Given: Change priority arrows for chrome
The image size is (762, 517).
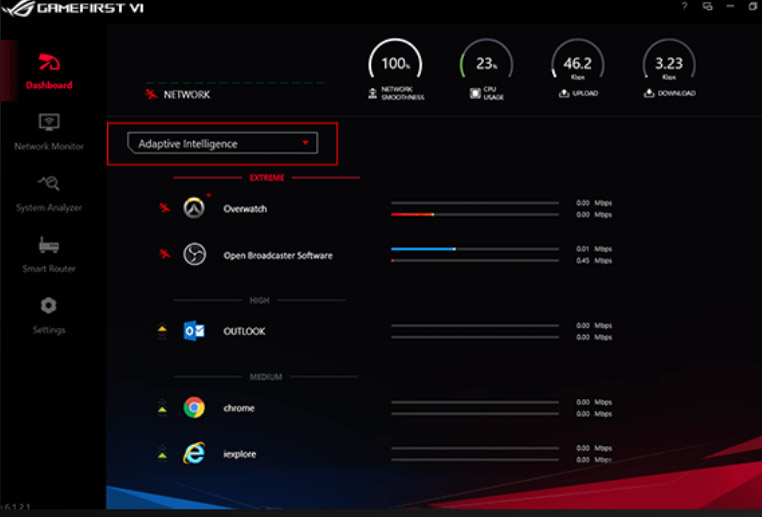Looking at the screenshot, I should coord(162,407).
